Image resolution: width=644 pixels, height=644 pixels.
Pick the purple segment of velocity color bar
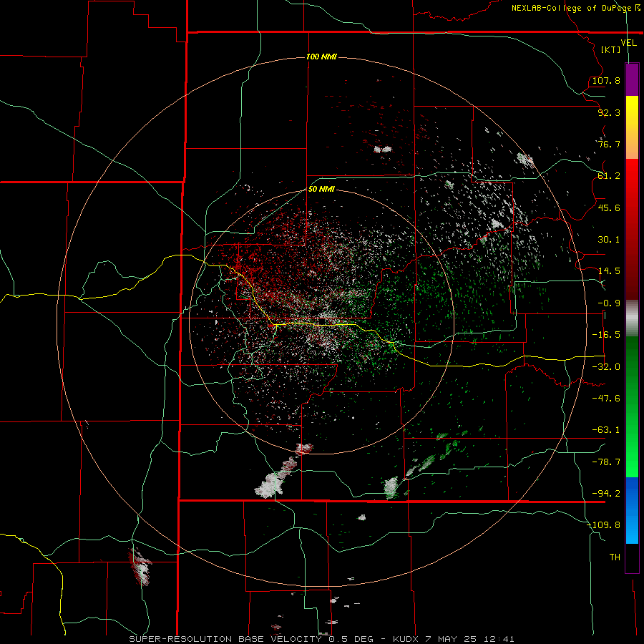632,80
